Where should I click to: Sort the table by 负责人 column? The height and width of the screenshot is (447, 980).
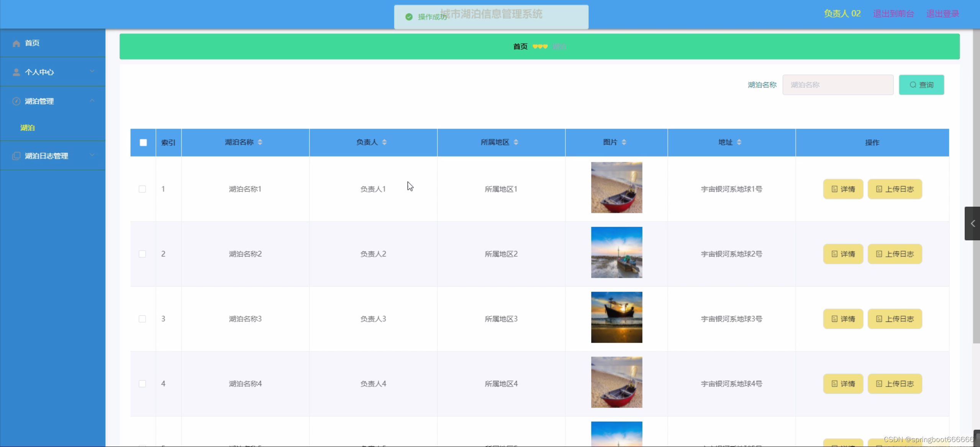(x=384, y=142)
